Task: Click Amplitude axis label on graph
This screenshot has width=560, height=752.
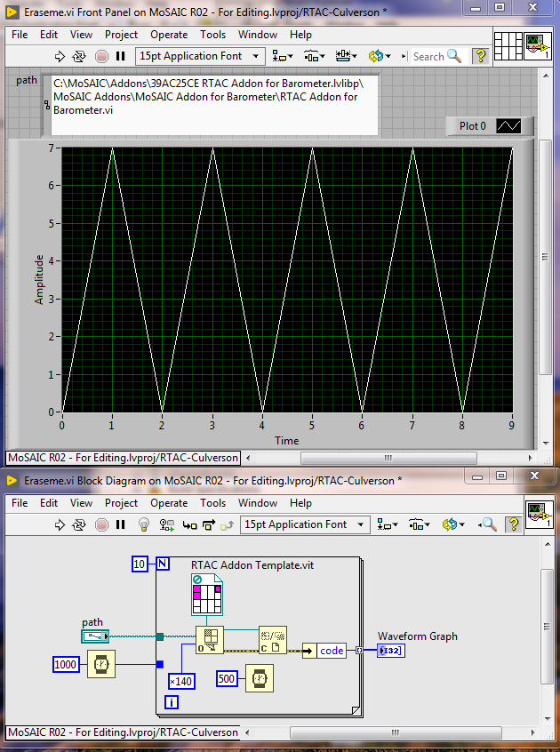Action: 39,280
